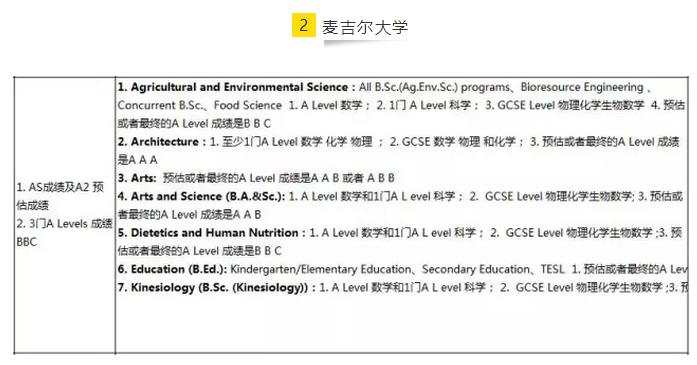Select Arts and Science (B.A.&Sc.) heading
The width and height of the screenshot is (697, 365).
pyautogui.click(x=201, y=197)
